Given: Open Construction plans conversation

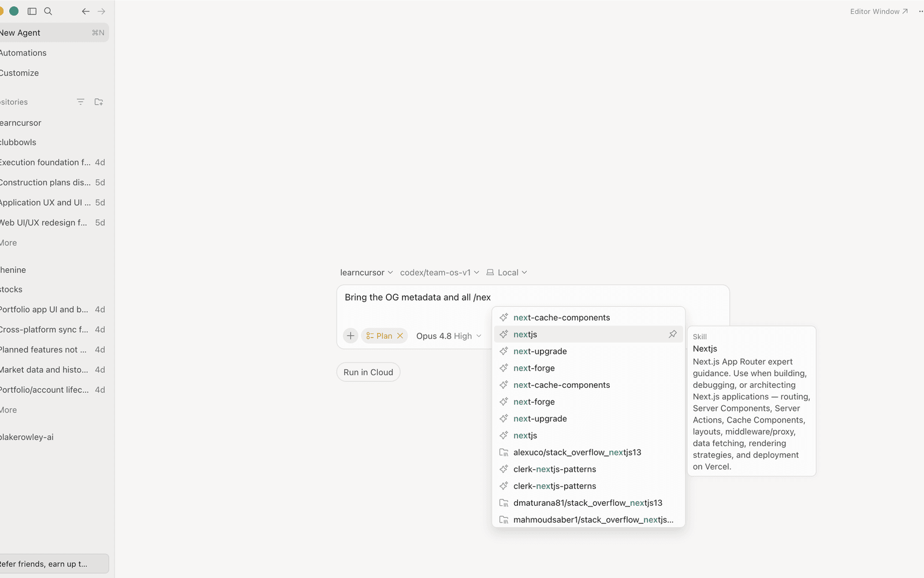Looking at the screenshot, I should tap(54, 182).
